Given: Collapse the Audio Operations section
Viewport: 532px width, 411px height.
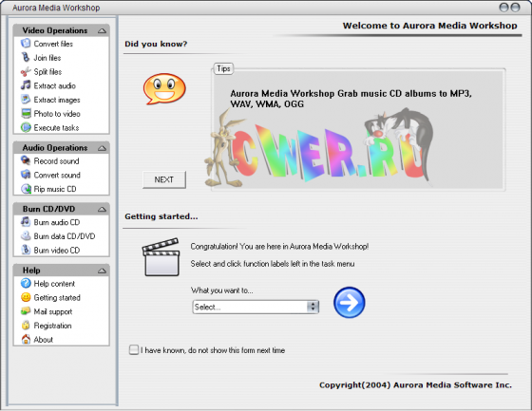Looking at the screenshot, I should tap(102, 148).
